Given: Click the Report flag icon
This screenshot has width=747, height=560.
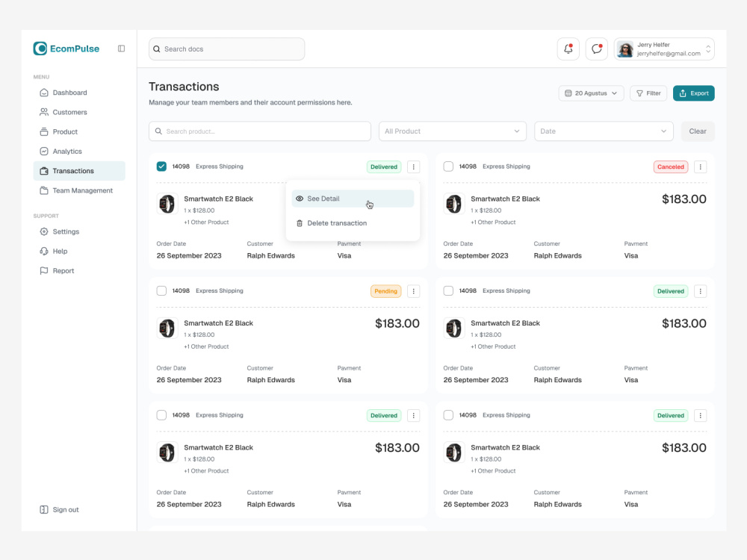Looking at the screenshot, I should tap(44, 270).
